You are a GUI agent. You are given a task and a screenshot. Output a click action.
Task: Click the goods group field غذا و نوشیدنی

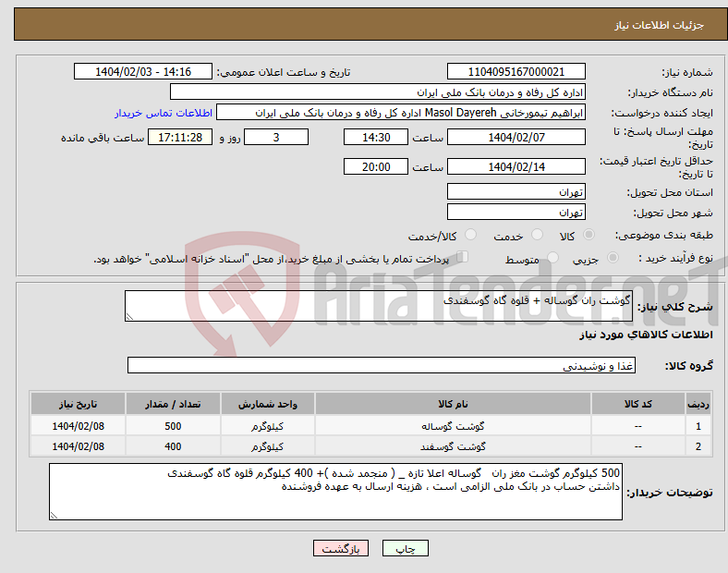[x=382, y=365]
